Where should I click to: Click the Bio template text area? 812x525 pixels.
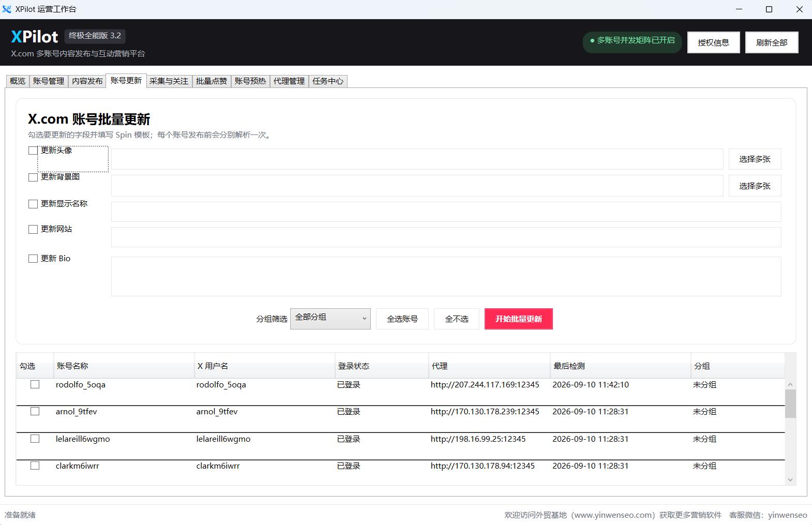(x=446, y=276)
